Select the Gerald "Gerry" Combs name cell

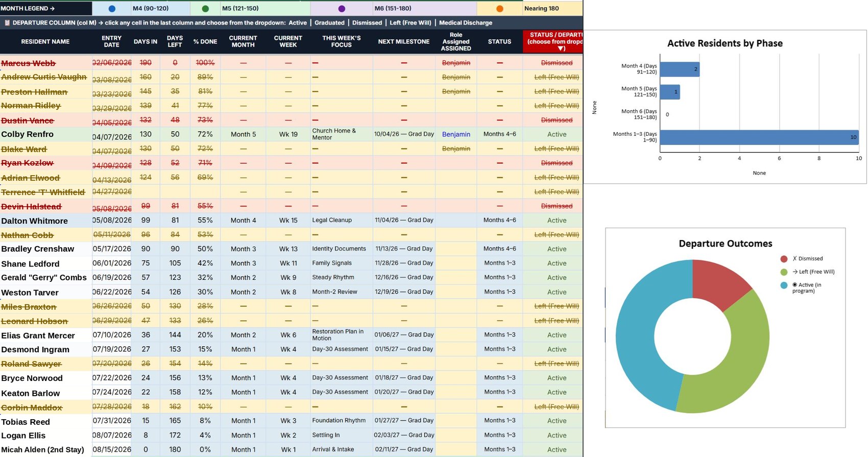pyautogui.click(x=46, y=277)
